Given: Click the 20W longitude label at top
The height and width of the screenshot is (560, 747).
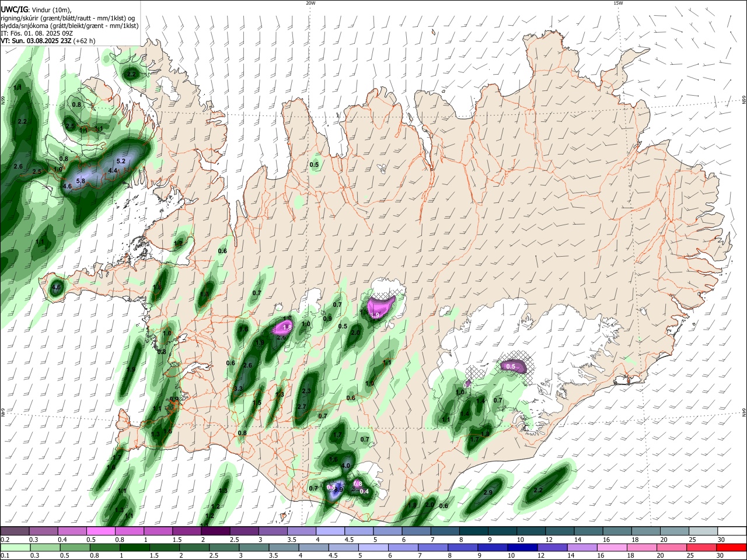Looking at the screenshot, I should (310, 3).
